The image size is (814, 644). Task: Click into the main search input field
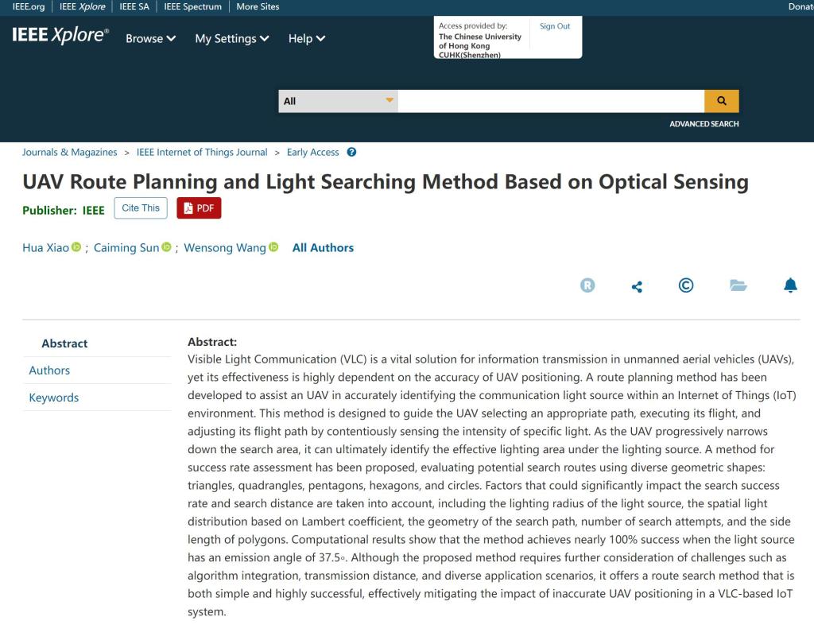550,101
